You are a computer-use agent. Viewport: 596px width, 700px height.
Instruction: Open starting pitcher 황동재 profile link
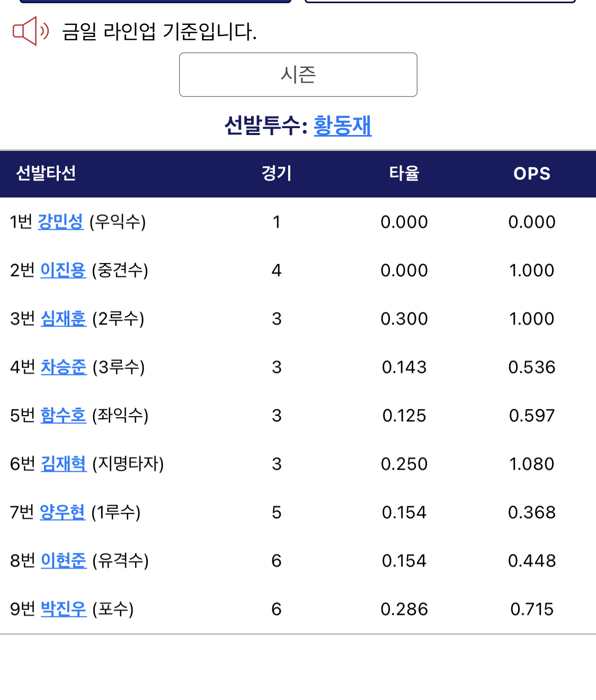[342, 125]
